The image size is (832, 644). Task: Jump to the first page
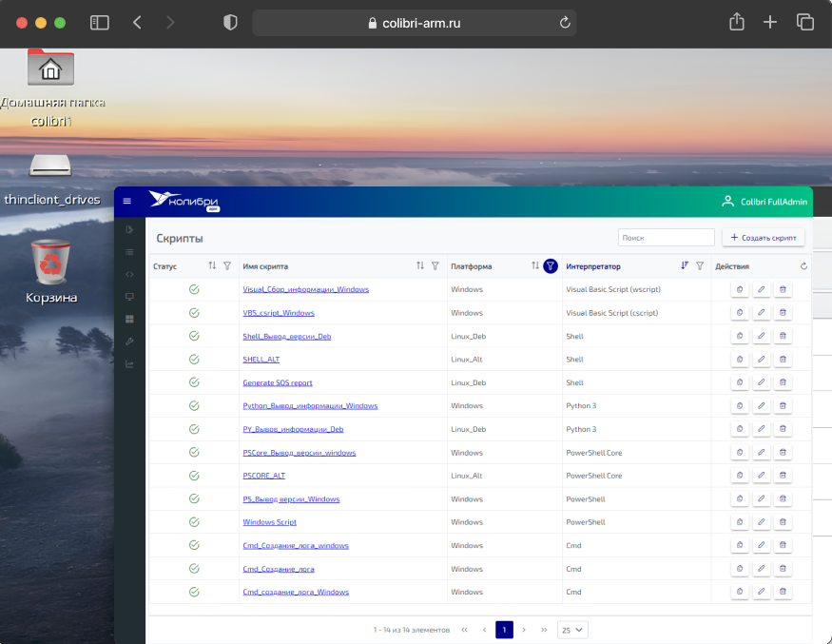coord(465,630)
